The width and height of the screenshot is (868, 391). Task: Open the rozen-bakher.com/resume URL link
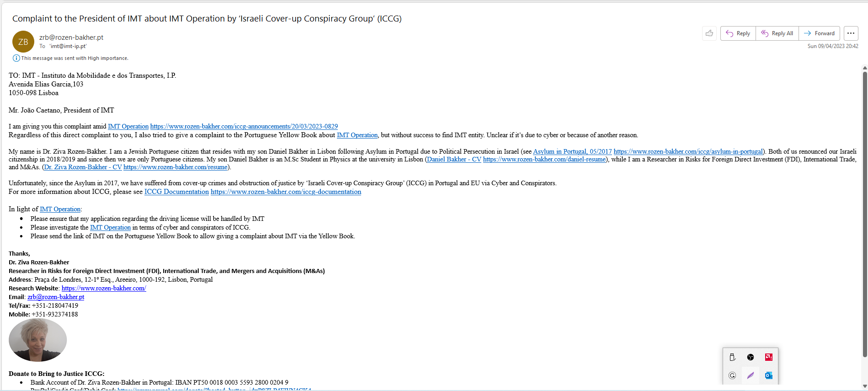(176, 167)
